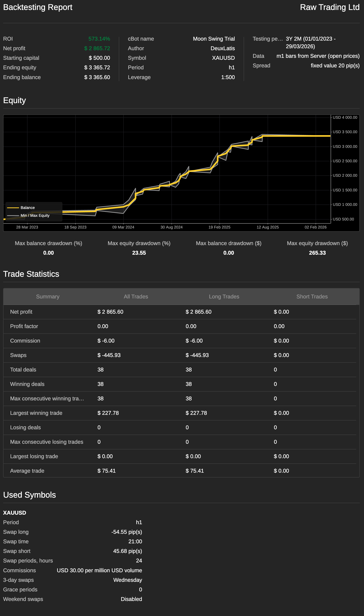364x616 pixels.
Task: Click the XAUUSD heading under Used Symbols
Action: coord(15,513)
